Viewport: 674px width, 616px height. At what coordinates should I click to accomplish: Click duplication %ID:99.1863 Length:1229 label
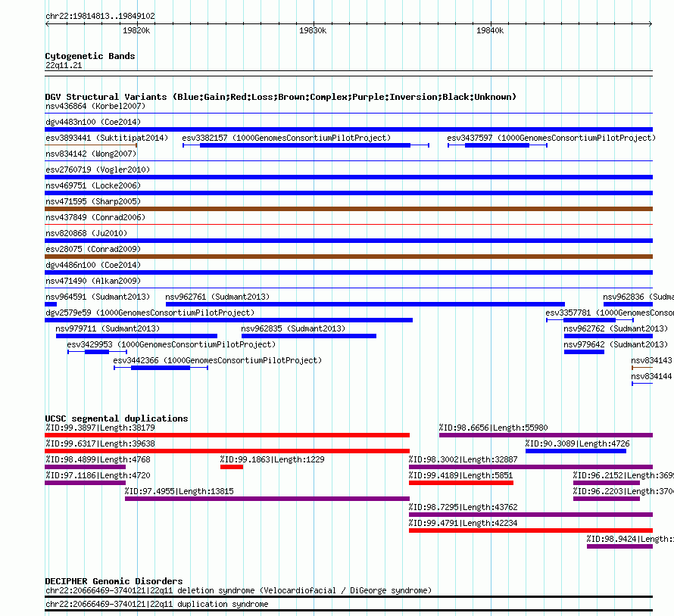click(272, 459)
